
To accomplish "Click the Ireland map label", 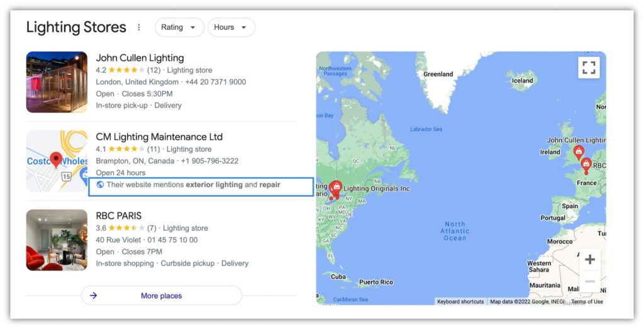I will [x=550, y=152].
